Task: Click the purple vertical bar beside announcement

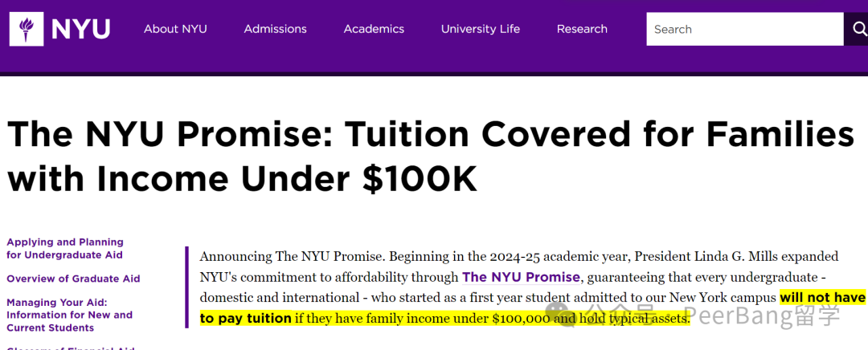Action: tap(187, 287)
